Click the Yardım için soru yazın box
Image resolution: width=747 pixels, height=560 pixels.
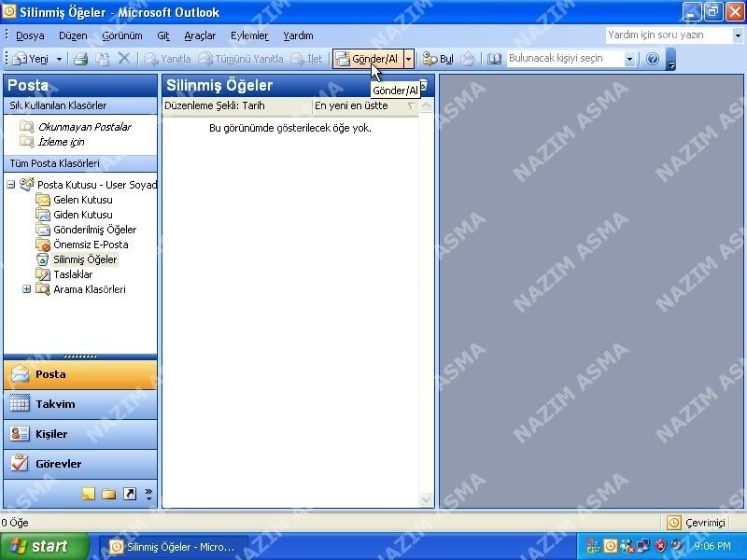[x=669, y=35]
